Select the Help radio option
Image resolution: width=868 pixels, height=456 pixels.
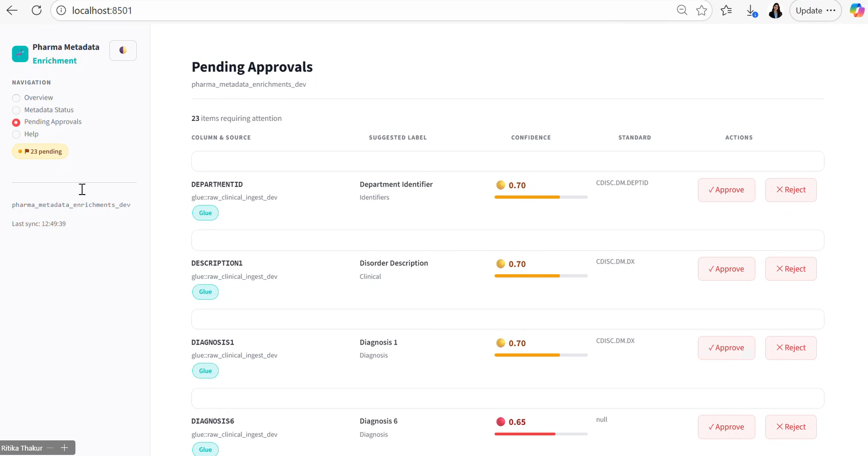16,134
